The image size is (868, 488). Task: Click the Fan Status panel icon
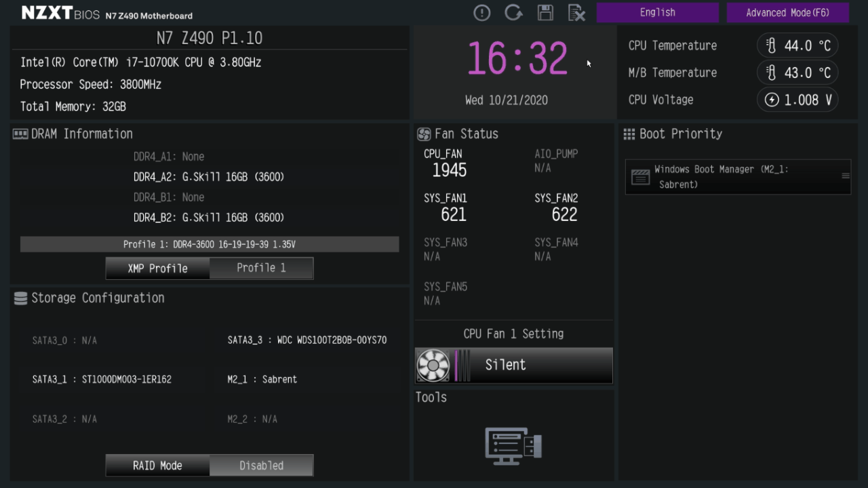[x=424, y=134]
